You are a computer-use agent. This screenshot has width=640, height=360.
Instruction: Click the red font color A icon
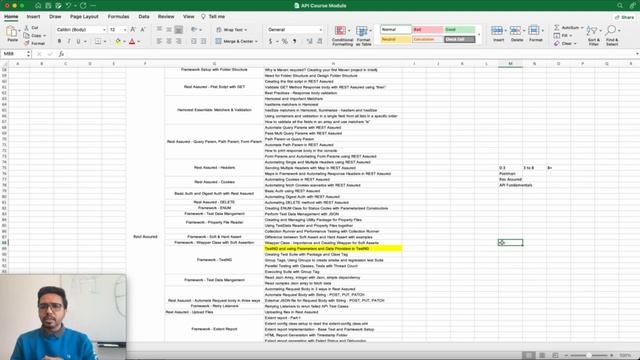132,41
